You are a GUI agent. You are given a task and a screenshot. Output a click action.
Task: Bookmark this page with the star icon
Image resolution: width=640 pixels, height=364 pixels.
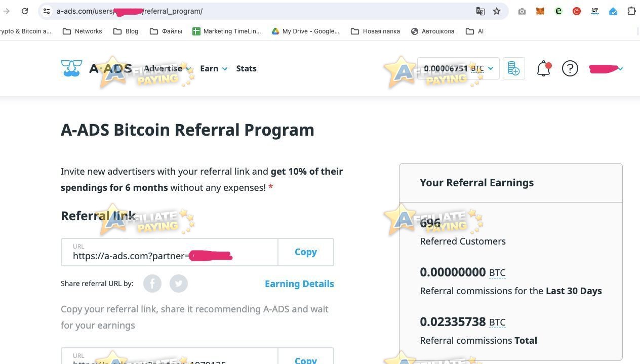pos(497,11)
